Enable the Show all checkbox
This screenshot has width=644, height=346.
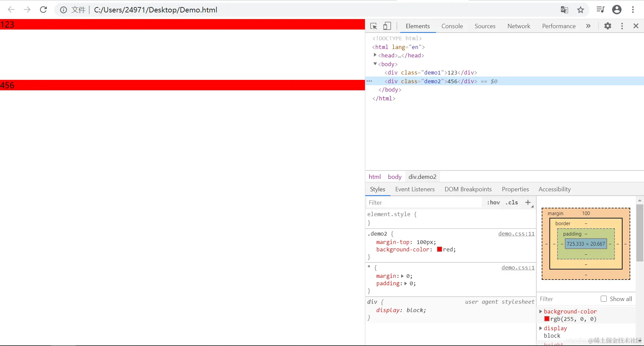(604, 299)
